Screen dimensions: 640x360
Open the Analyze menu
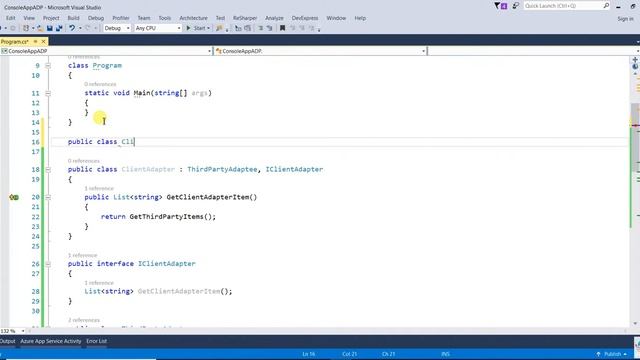pos(274,18)
